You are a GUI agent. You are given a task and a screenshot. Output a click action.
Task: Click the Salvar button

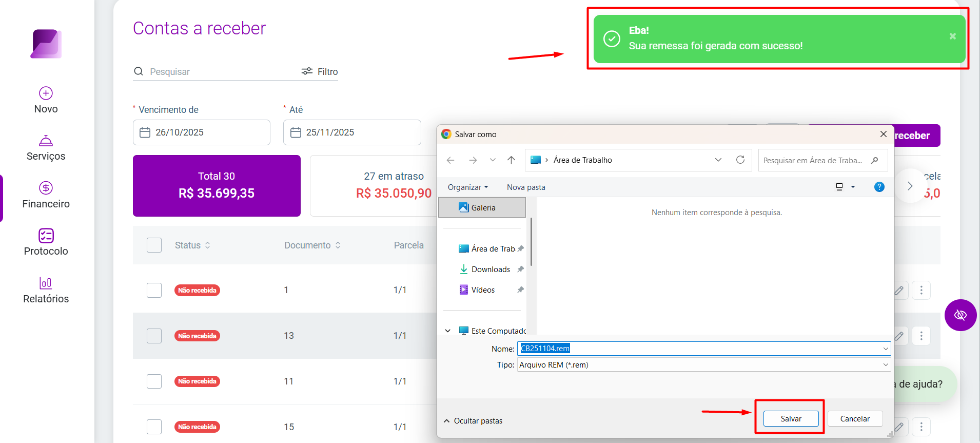(791, 419)
